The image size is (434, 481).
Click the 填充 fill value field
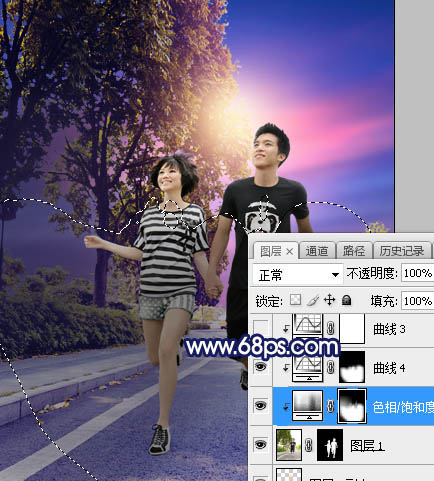click(418, 301)
